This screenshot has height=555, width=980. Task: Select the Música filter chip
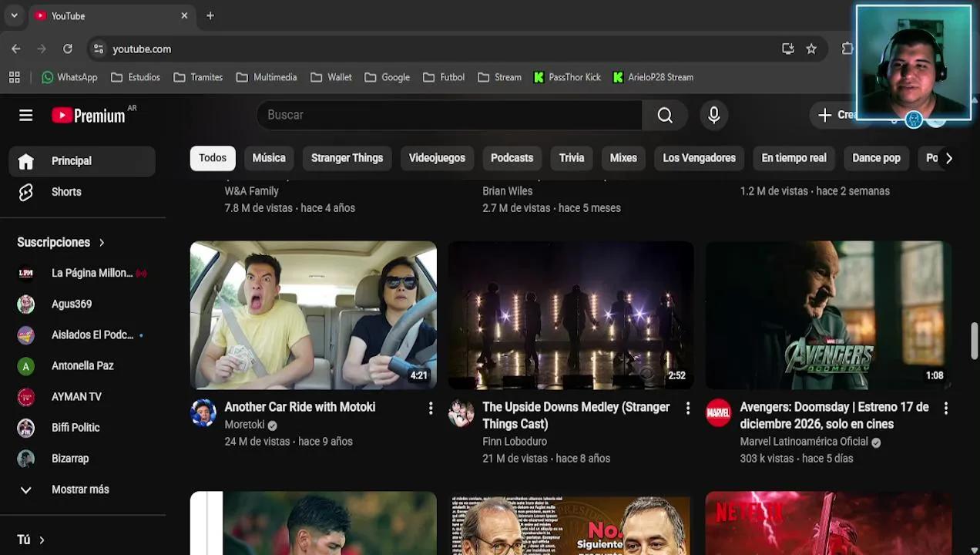pyautogui.click(x=269, y=158)
